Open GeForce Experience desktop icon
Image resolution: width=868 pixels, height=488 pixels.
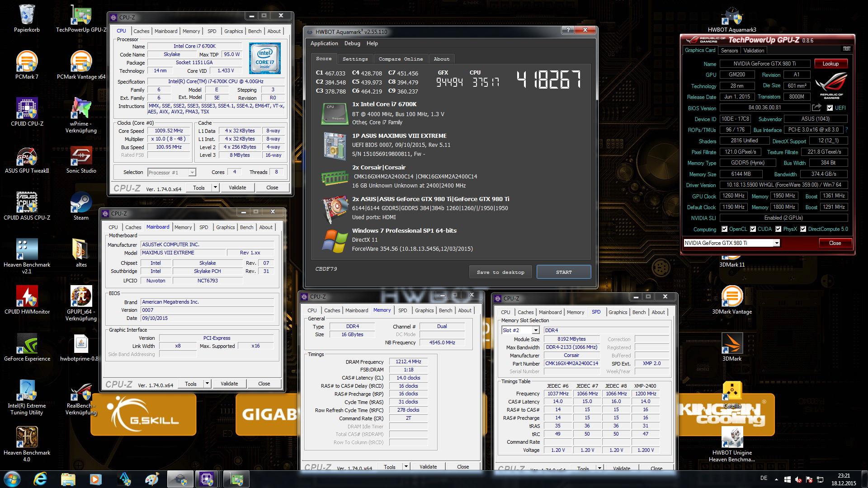point(27,347)
